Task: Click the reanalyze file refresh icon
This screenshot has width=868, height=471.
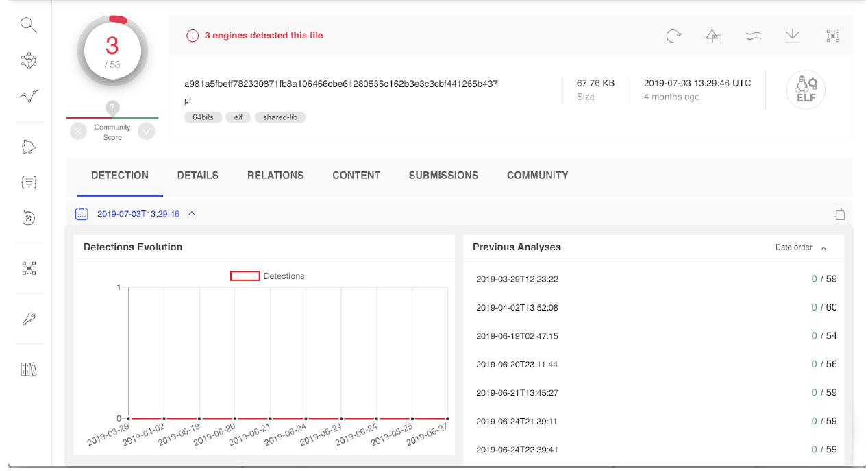Action: click(673, 36)
